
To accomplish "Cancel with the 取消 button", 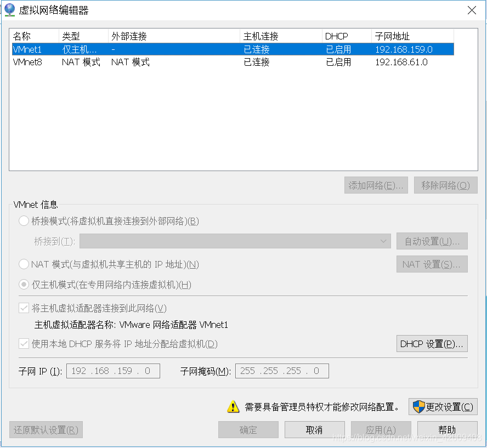I will click(315, 430).
